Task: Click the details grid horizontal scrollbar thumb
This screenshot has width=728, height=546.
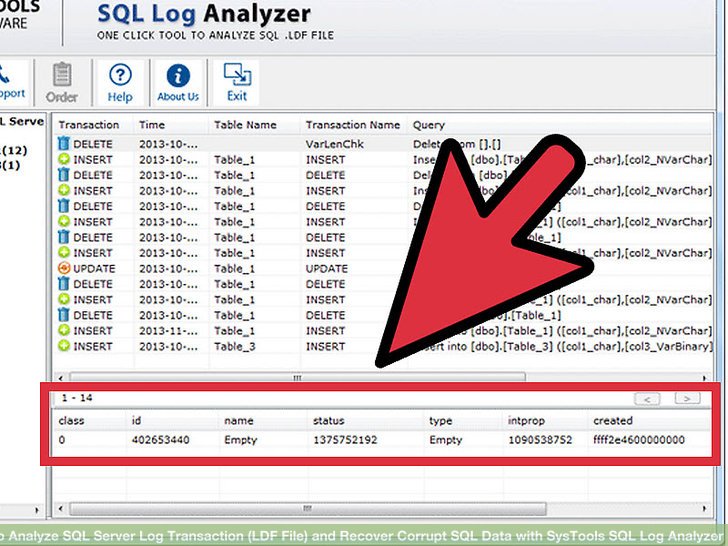Action: pyautogui.click(x=307, y=509)
